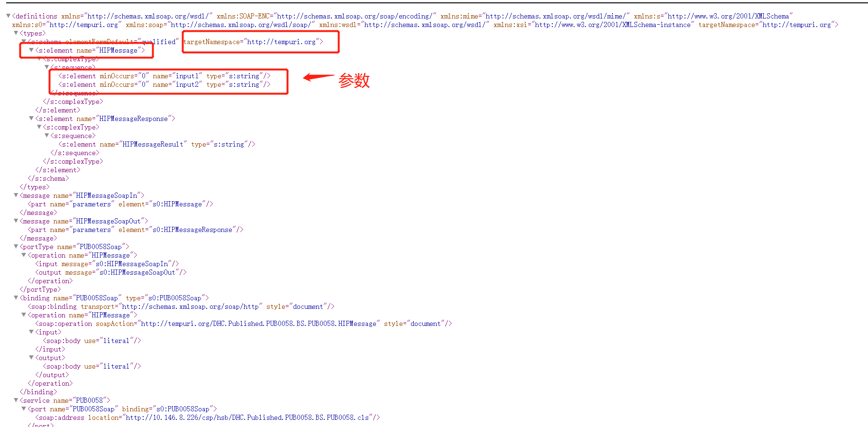Click the soap:address location URL

click(251, 418)
